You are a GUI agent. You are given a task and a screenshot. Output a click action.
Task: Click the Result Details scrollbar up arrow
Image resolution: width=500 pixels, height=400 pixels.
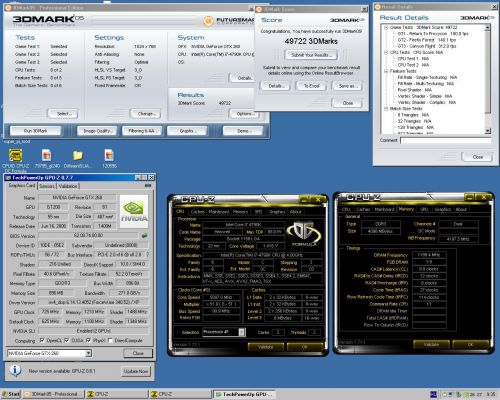488,28
